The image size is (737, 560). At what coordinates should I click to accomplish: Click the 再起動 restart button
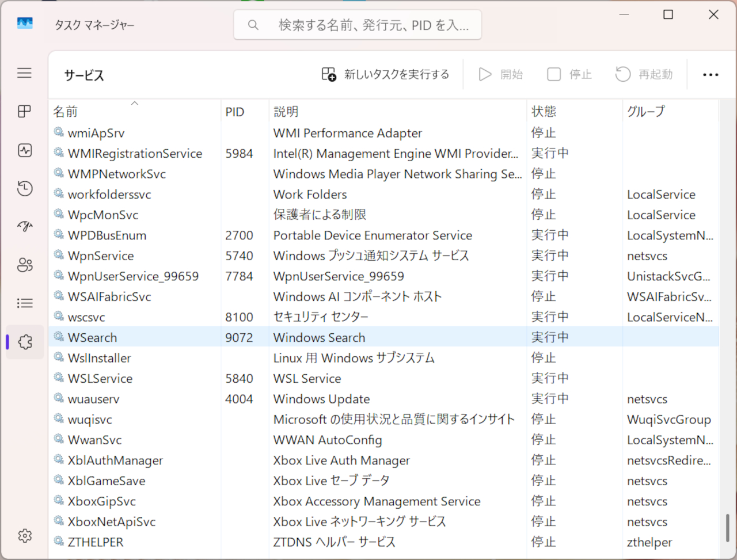644,74
